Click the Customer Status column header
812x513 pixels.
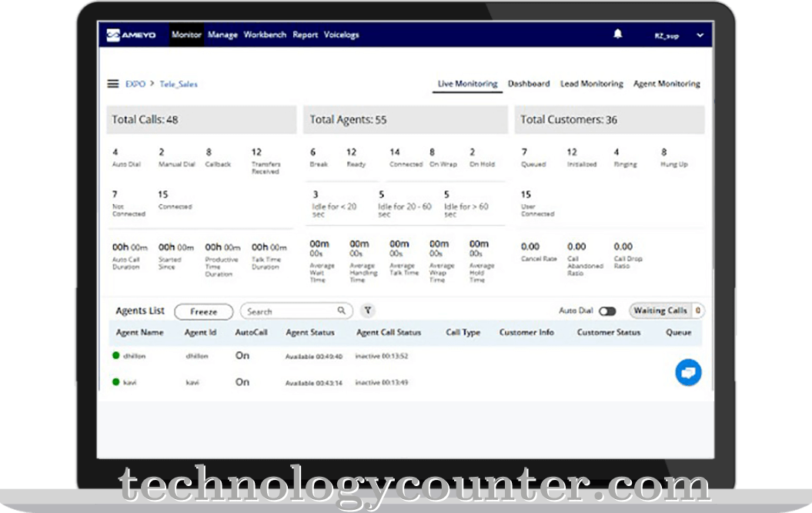point(609,332)
